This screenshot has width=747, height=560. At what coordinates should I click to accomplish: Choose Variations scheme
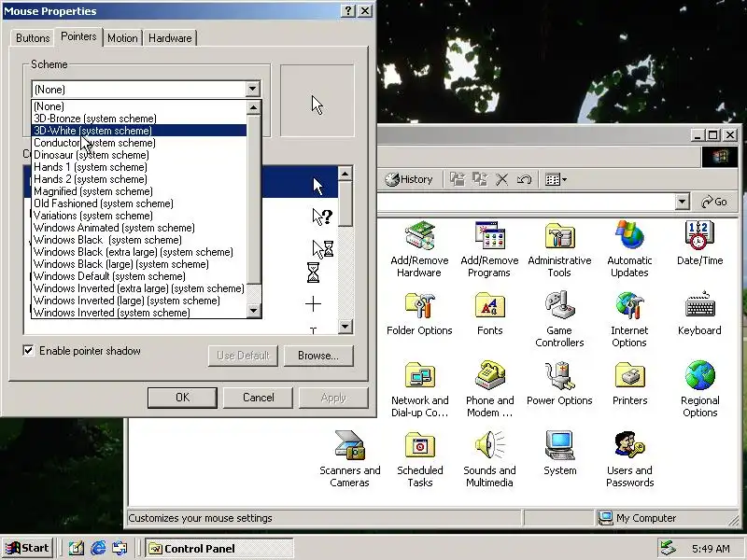click(x=139, y=216)
